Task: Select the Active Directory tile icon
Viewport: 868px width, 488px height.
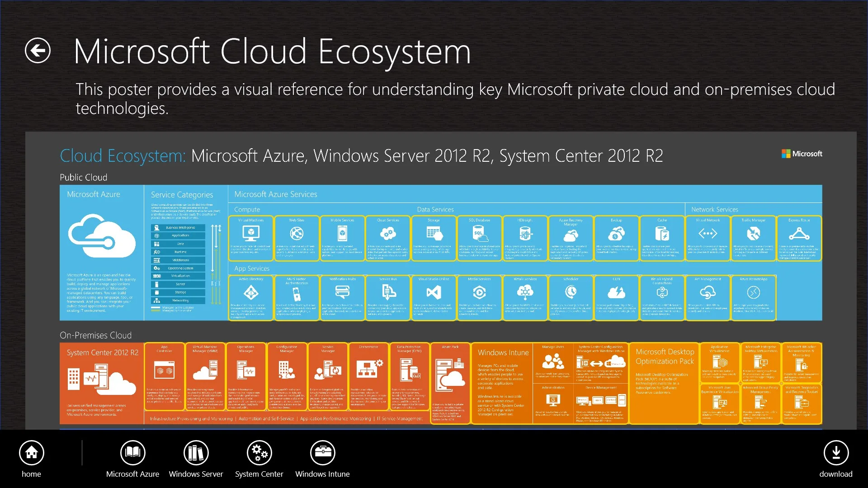Action: click(x=251, y=293)
